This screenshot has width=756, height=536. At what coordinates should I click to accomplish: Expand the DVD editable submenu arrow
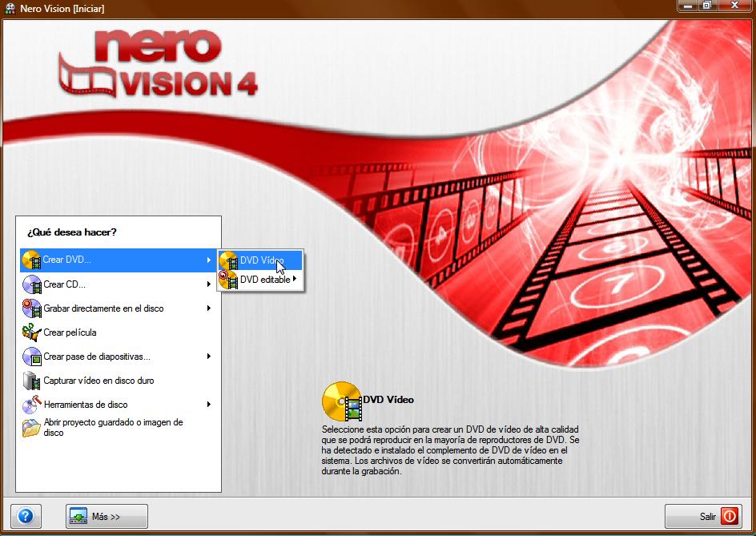pos(295,278)
